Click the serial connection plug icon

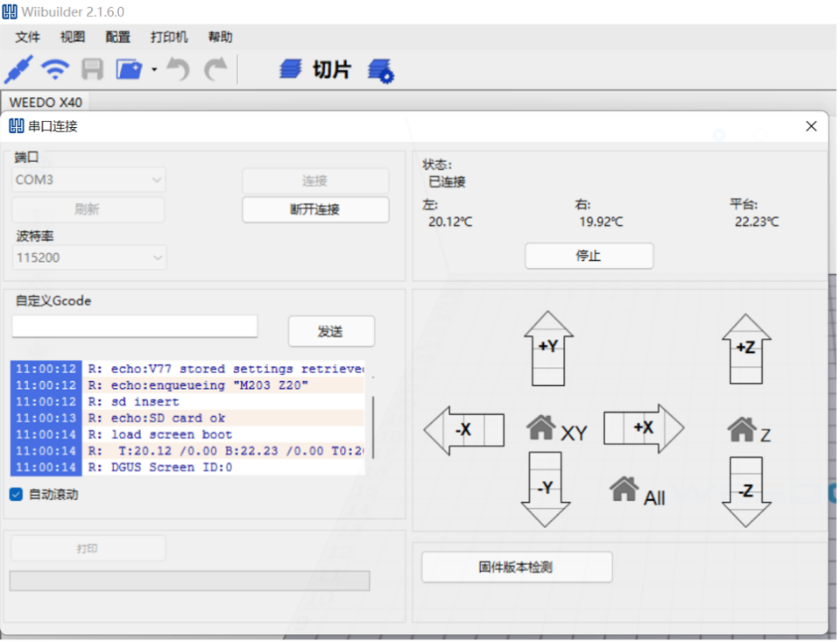[18, 69]
